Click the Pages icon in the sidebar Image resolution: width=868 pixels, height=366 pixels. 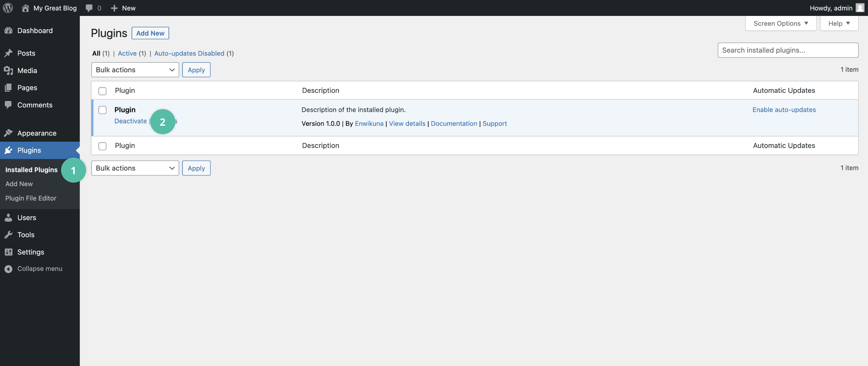8,88
